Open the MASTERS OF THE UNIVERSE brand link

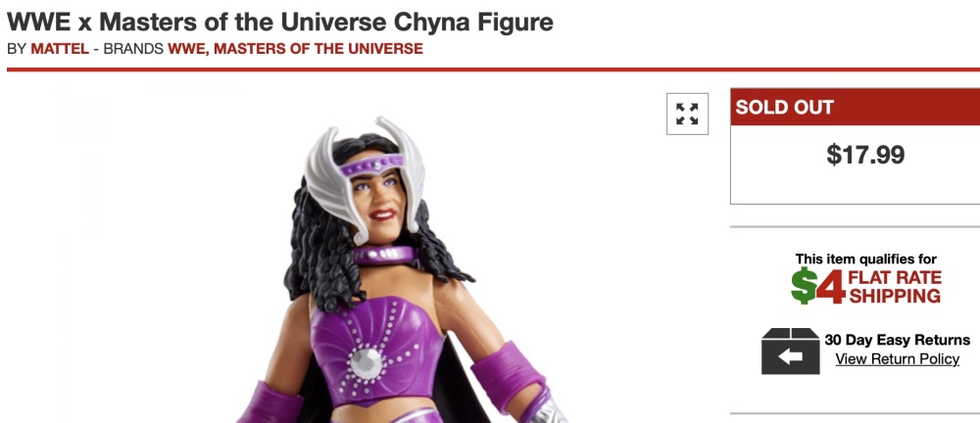[x=318, y=48]
